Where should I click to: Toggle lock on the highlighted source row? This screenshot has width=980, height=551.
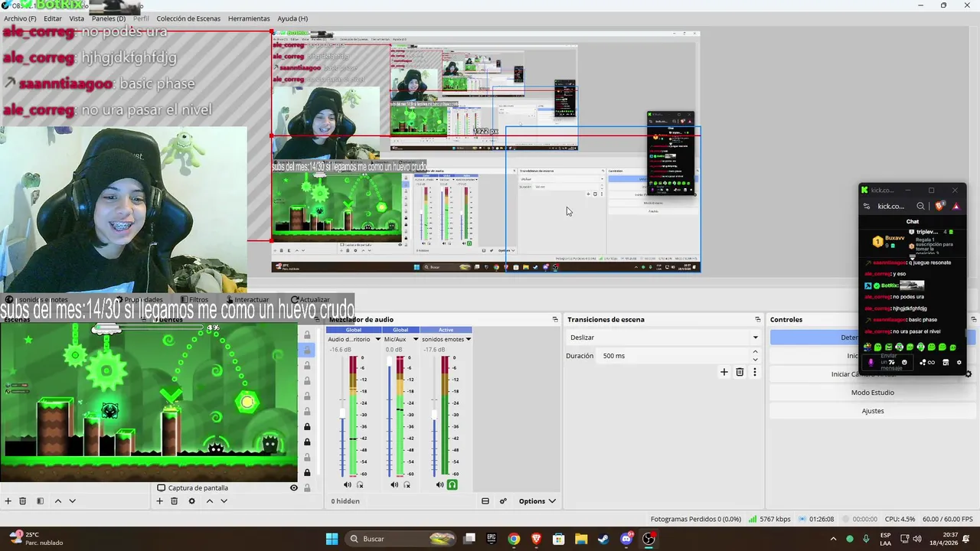[x=307, y=350]
